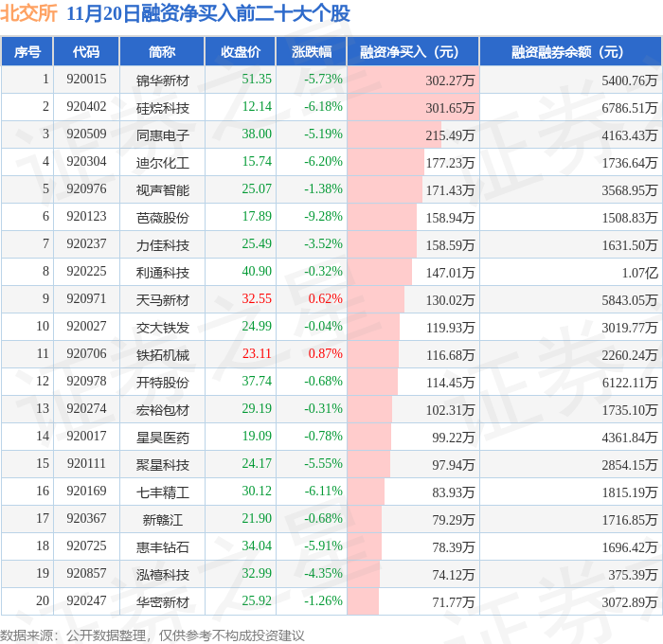Select stock name 宏裕包材
Image resolution: width=663 pixels, height=644 pixels.
click(x=162, y=410)
